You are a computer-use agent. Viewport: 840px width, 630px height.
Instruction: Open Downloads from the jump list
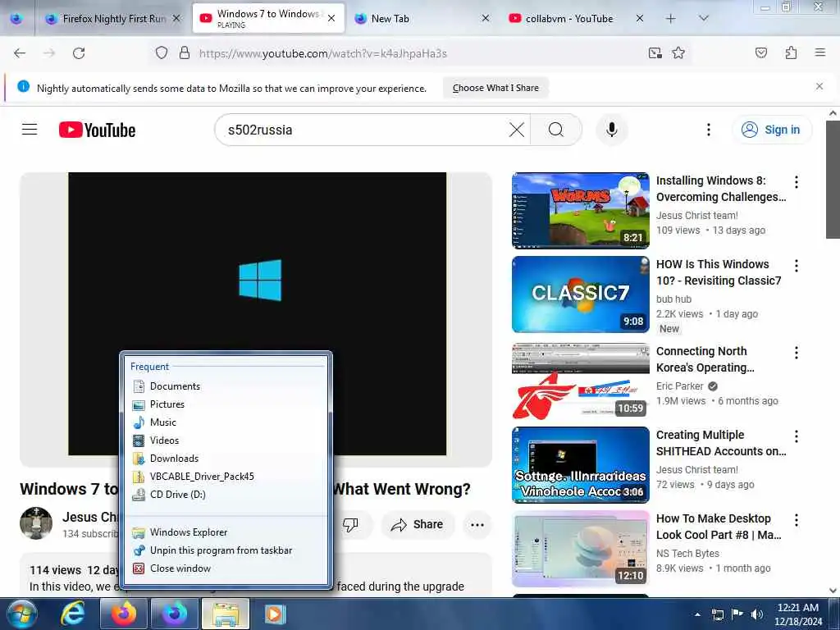tap(226, 458)
